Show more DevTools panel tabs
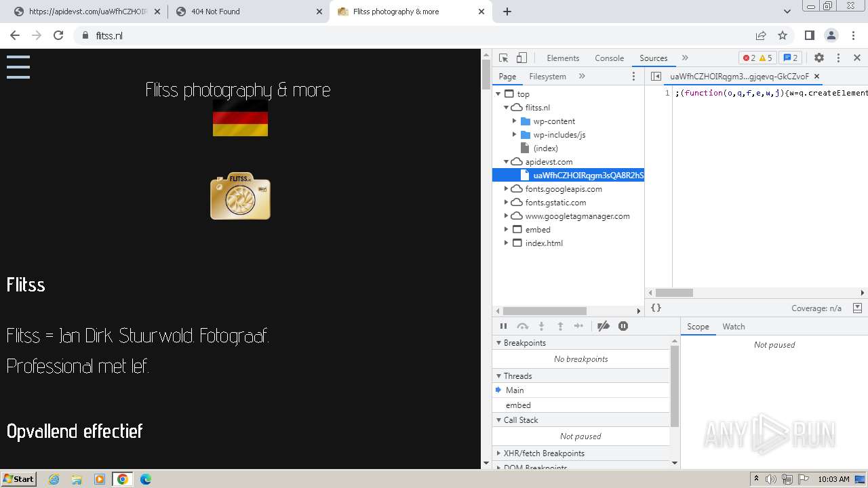This screenshot has height=488, width=868. [685, 58]
